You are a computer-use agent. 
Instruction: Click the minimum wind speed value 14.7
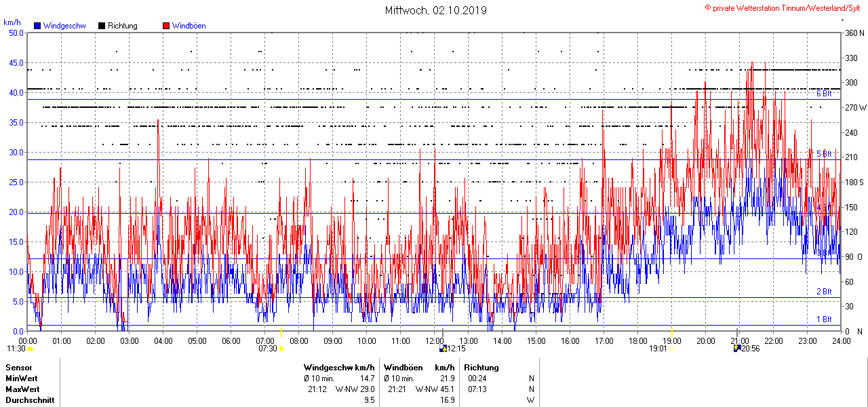point(368,378)
